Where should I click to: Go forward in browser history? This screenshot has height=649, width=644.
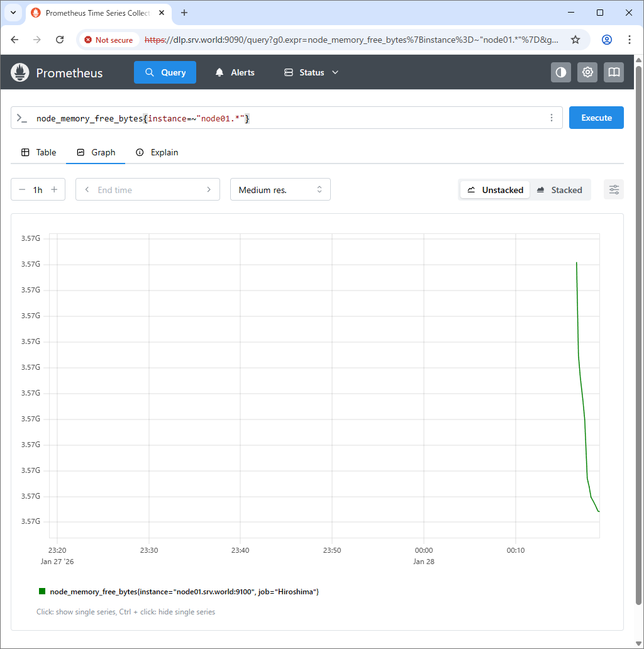click(37, 40)
